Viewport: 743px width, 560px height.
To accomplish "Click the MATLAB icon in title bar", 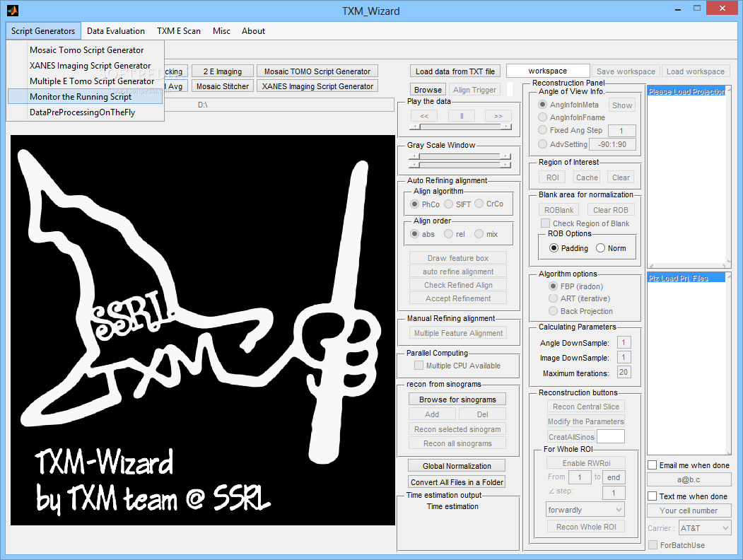I will [x=12, y=10].
